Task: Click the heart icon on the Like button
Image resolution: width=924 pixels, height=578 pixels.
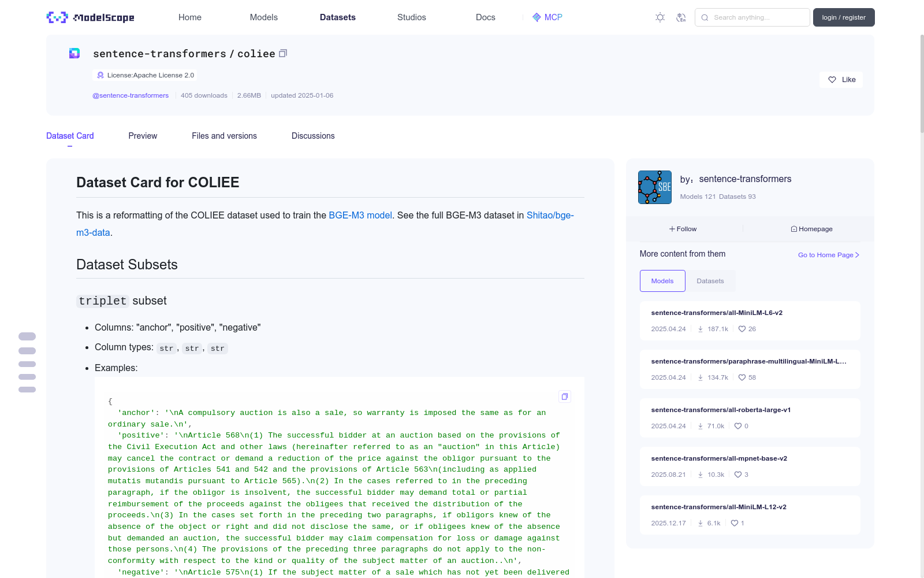Action: [832, 80]
